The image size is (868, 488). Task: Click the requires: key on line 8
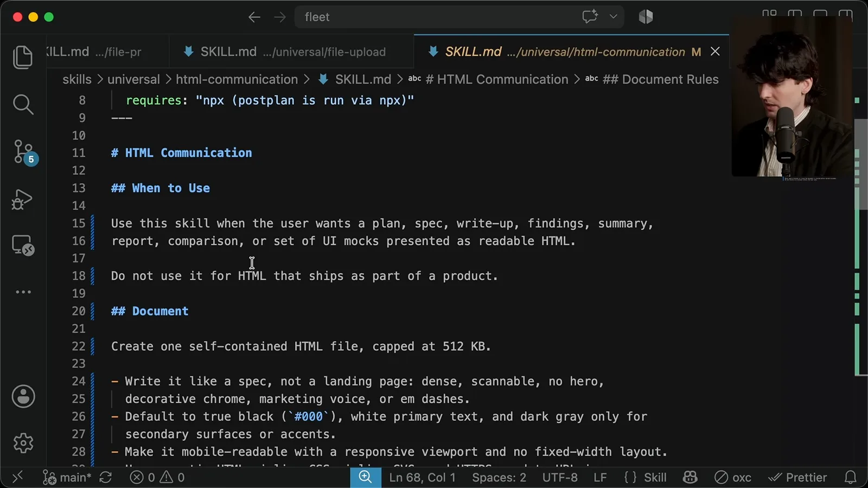tap(154, 100)
